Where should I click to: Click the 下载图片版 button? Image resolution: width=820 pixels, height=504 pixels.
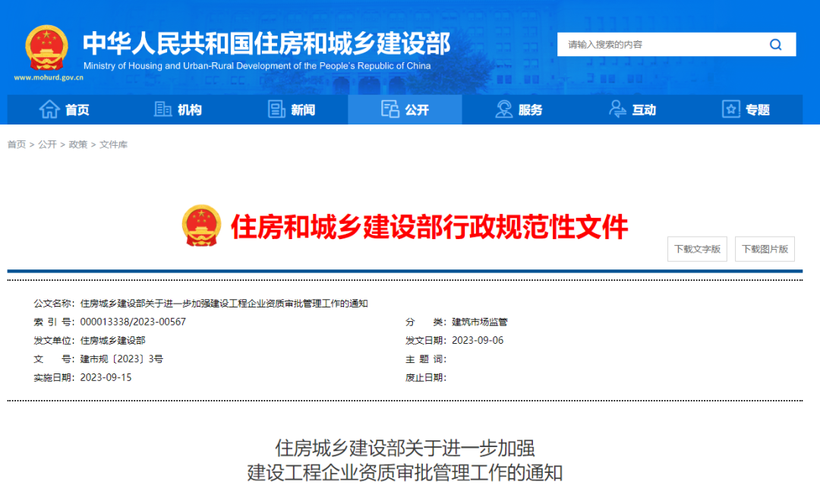point(764,249)
